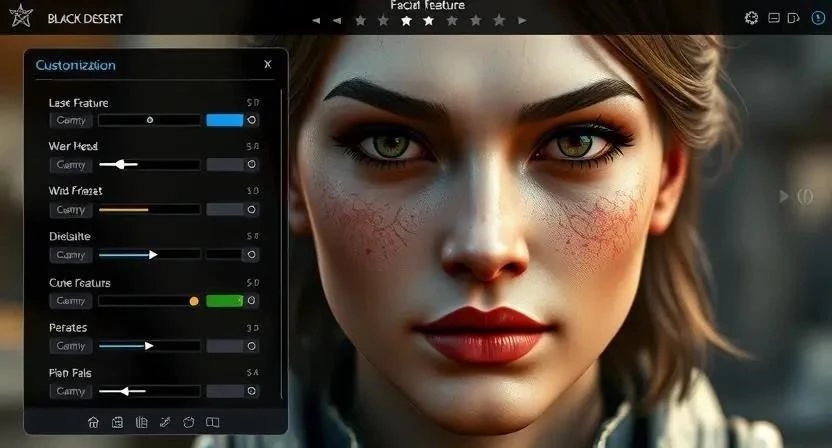Screen dimensions: 832x448
Task: Go to the first page with far-left arrow
Action: (x=316, y=20)
